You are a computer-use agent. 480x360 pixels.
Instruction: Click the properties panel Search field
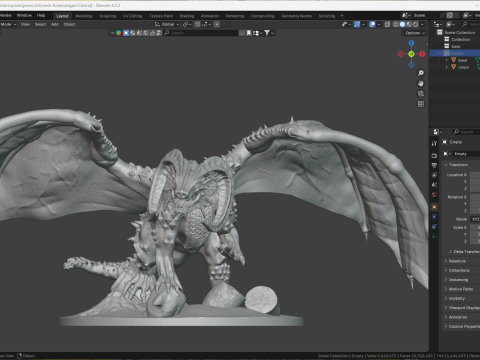pyautogui.click(x=467, y=132)
